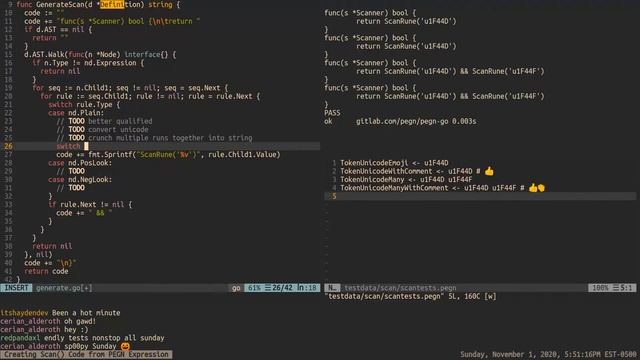Viewport: 640px width, 360px height.
Task: Click 'case nd.PosLook:' on line 28
Action: point(80,163)
